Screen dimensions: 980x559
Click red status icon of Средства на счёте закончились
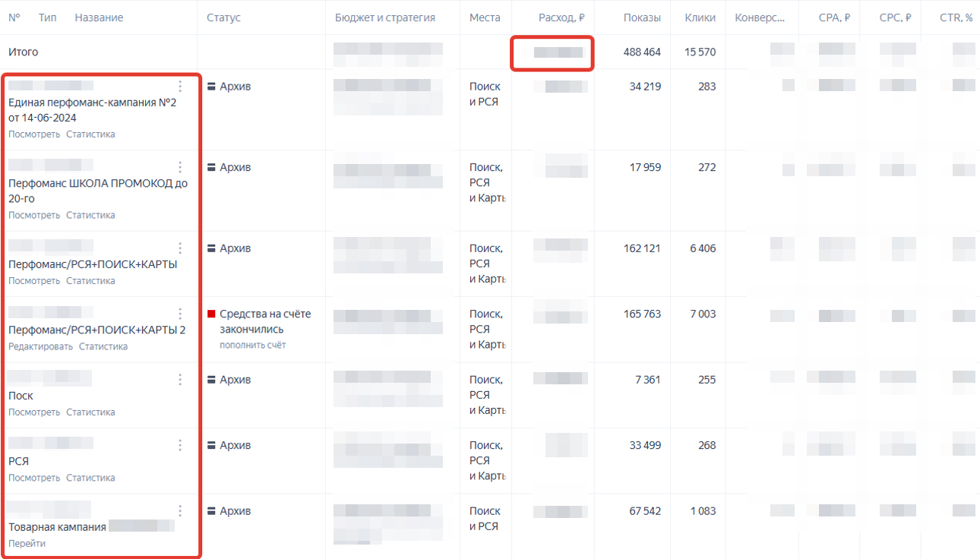point(212,314)
